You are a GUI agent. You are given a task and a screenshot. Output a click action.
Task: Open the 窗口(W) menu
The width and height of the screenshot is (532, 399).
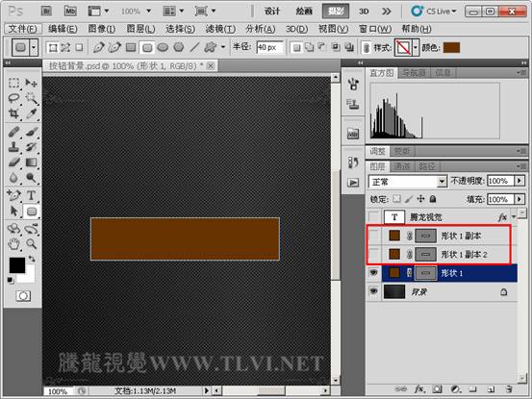375,29
